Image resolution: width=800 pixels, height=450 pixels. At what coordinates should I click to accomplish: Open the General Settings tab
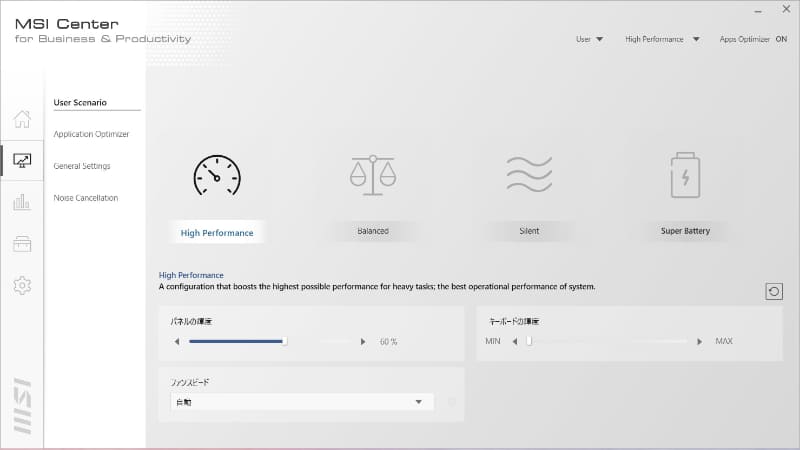[x=82, y=166]
